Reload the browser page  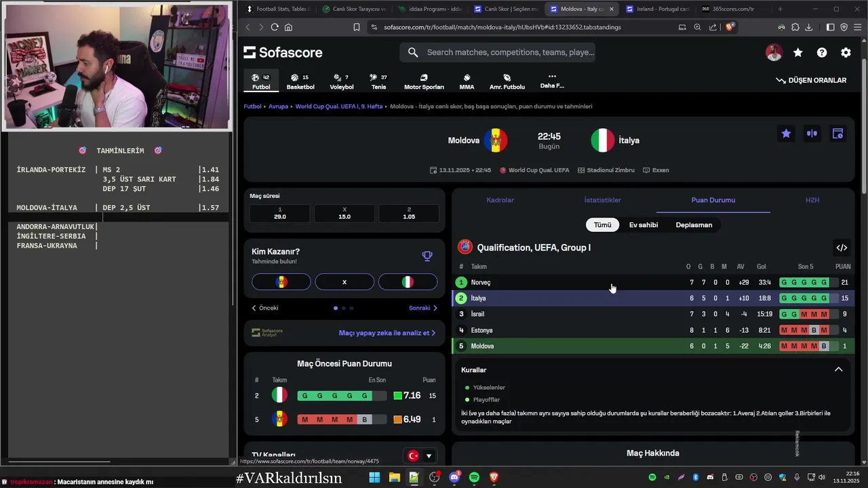pos(275,27)
